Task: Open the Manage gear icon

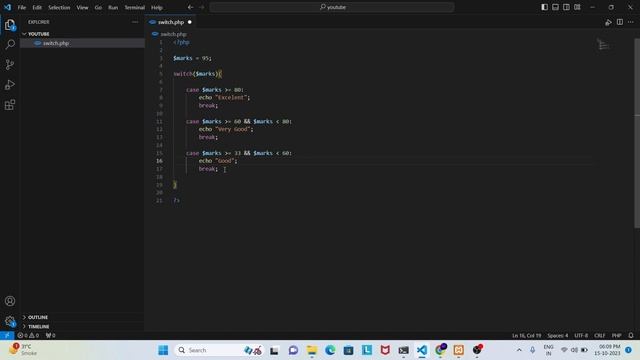Action: pos(10,321)
